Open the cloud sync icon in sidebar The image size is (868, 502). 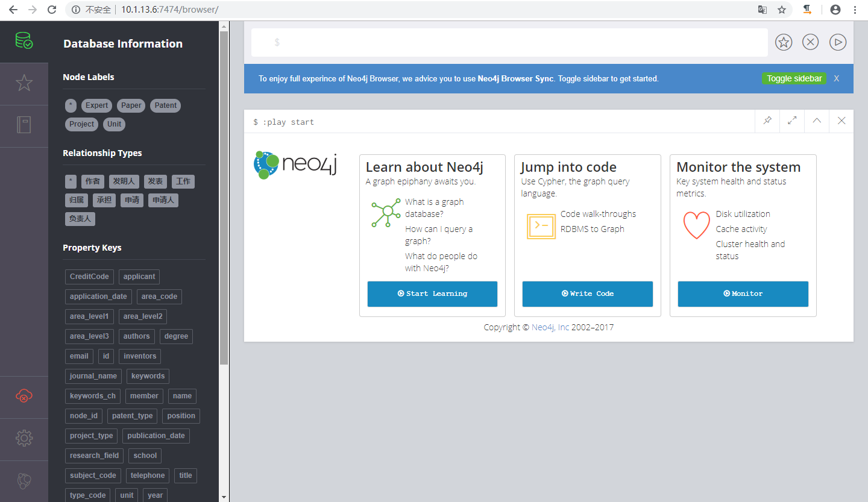(x=24, y=396)
